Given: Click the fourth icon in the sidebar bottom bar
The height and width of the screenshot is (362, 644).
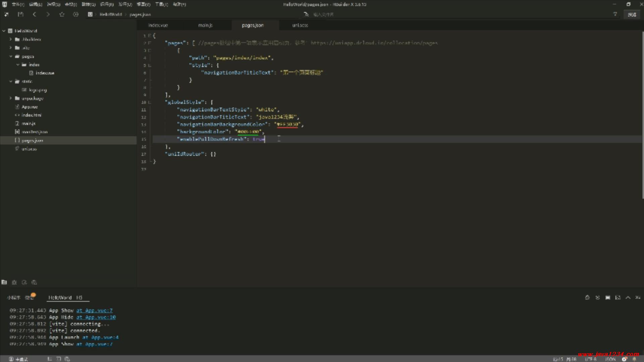Looking at the screenshot, I should click(34, 282).
